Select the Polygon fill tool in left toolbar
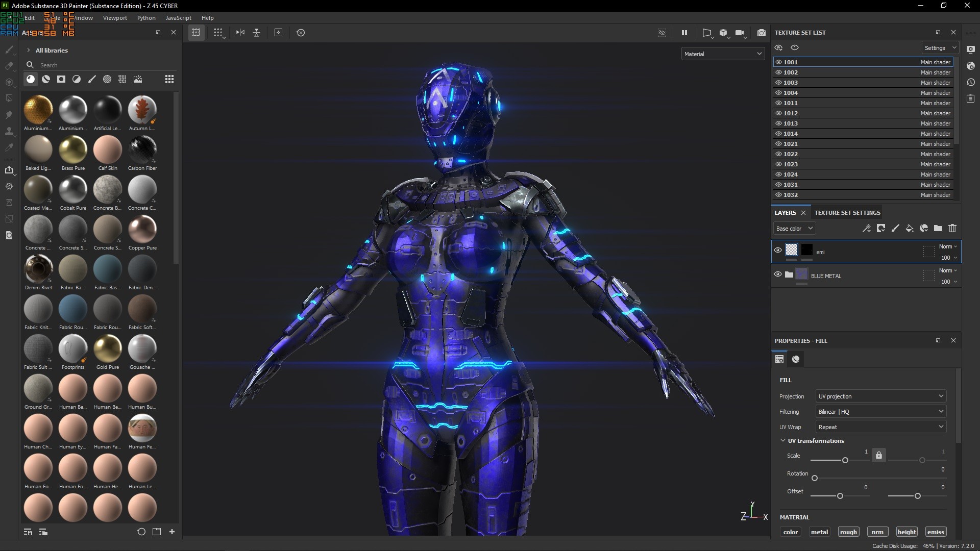This screenshot has width=980, height=551. click(x=9, y=98)
